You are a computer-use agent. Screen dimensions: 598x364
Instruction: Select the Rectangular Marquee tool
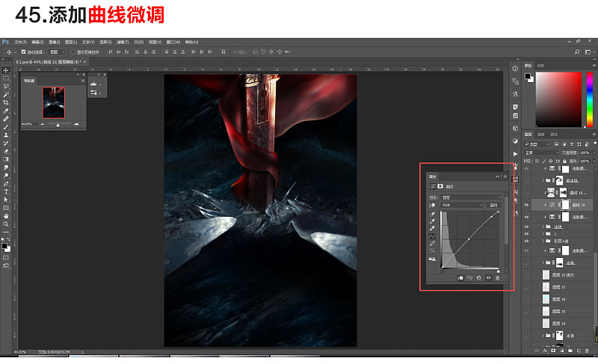6,78
